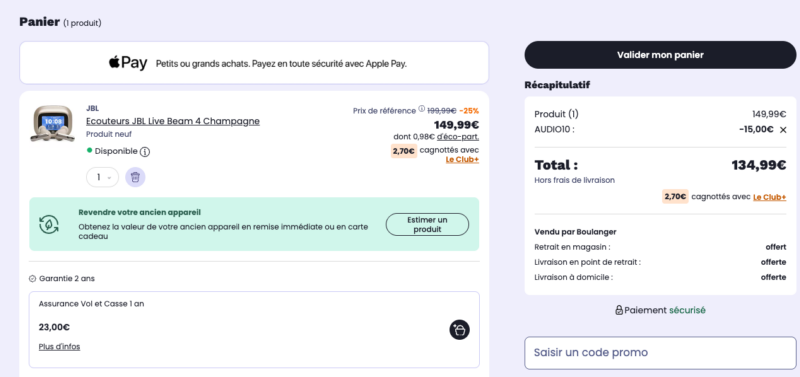The width and height of the screenshot is (800, 377).
Task: Click Produit neuf label
Action: [x=109, y=134]
